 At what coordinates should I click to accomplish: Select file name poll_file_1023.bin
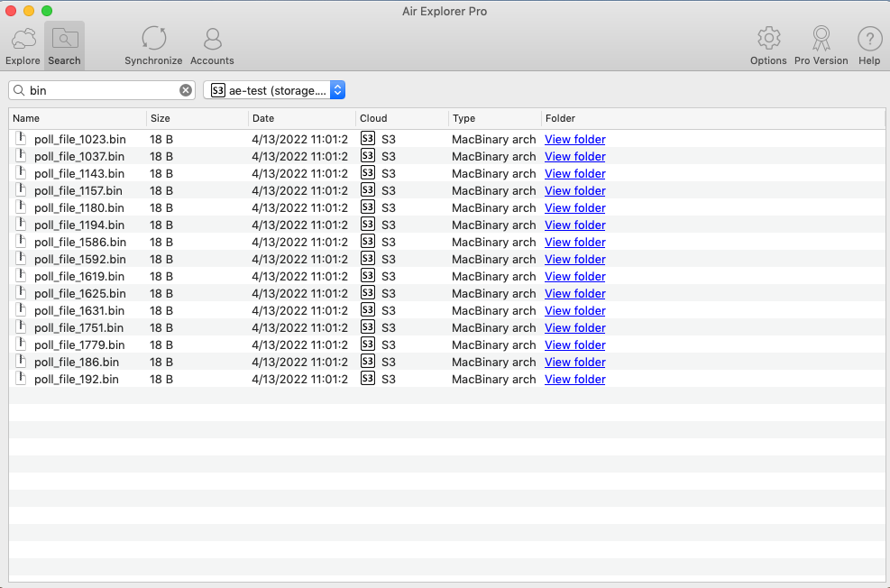80,139
